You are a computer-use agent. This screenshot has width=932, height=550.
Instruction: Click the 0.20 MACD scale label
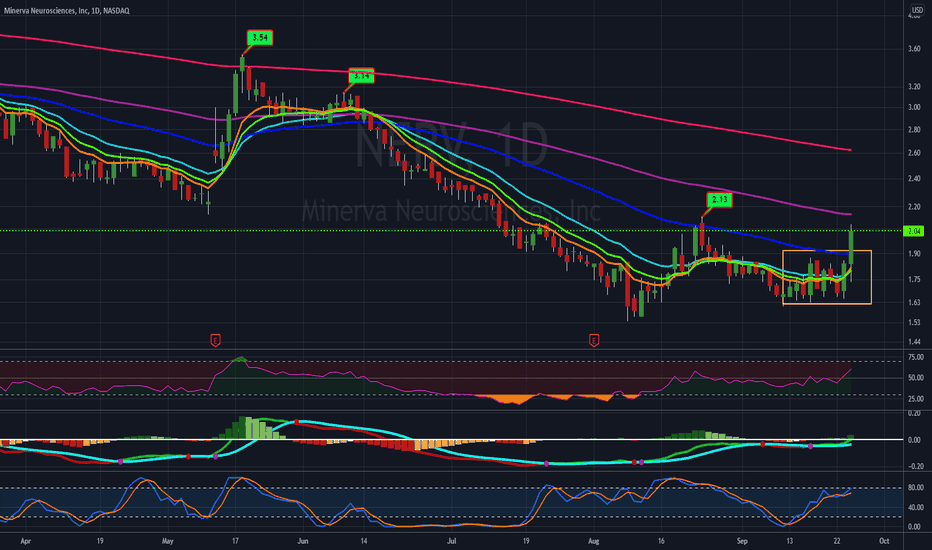(x=914, y=413)
